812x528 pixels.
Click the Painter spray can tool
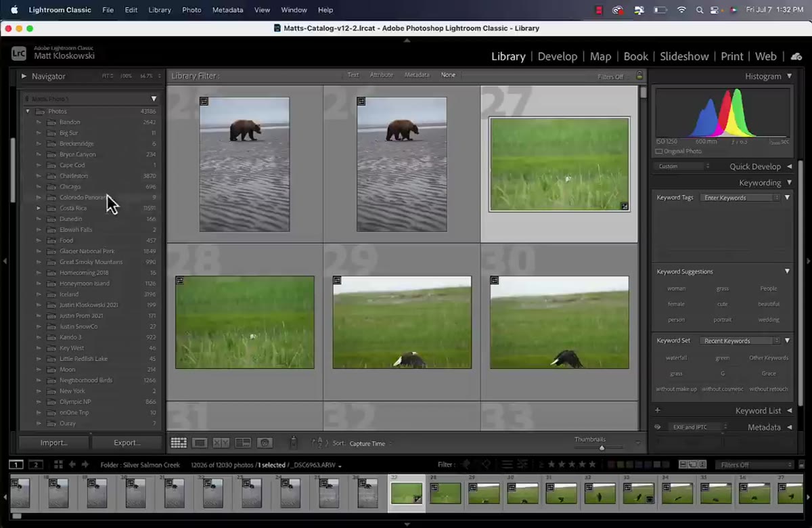tap(293, 443)
